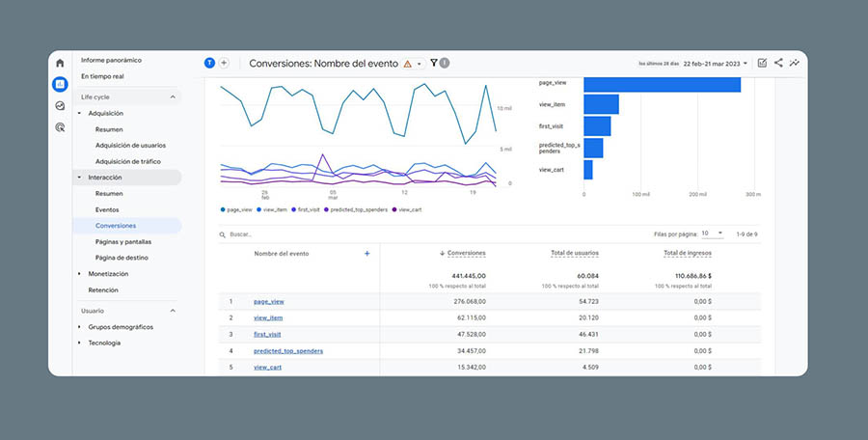
Task: Go to the Home icon in the sidebar
Action: pyautogui.click(x=60, y=64)
